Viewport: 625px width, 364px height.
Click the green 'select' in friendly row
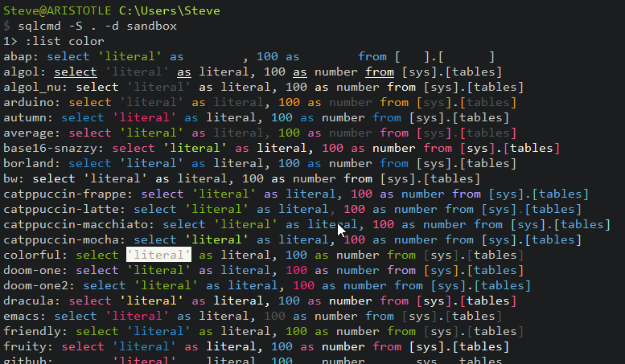pos(97,331)
